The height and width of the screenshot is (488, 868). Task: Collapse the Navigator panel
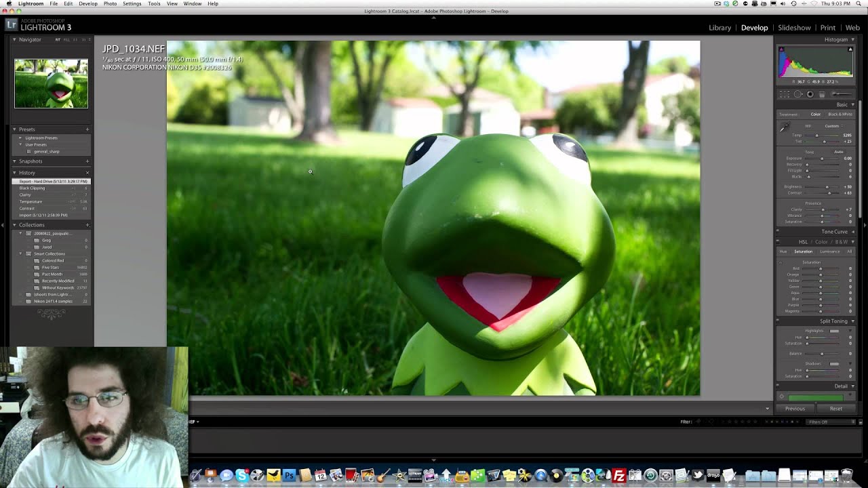[x=14, y=40]
